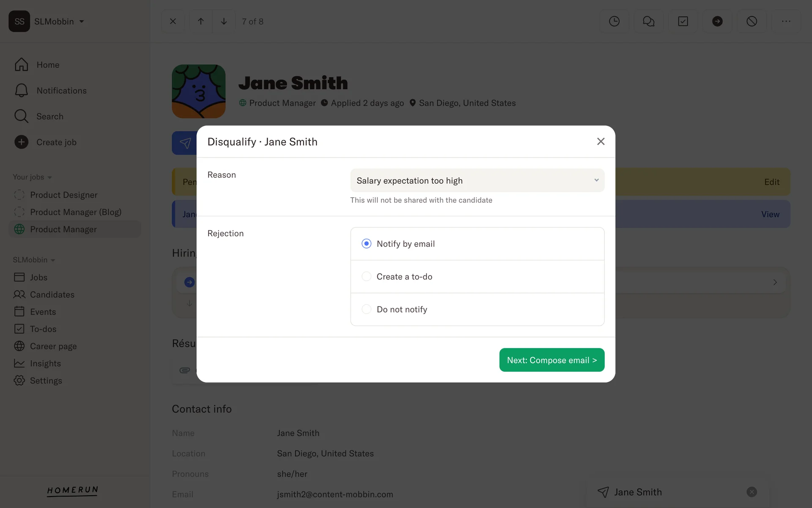Open the three-dots more options menu
The width and height of the screenshot is (812, 508).
[786, 21]
